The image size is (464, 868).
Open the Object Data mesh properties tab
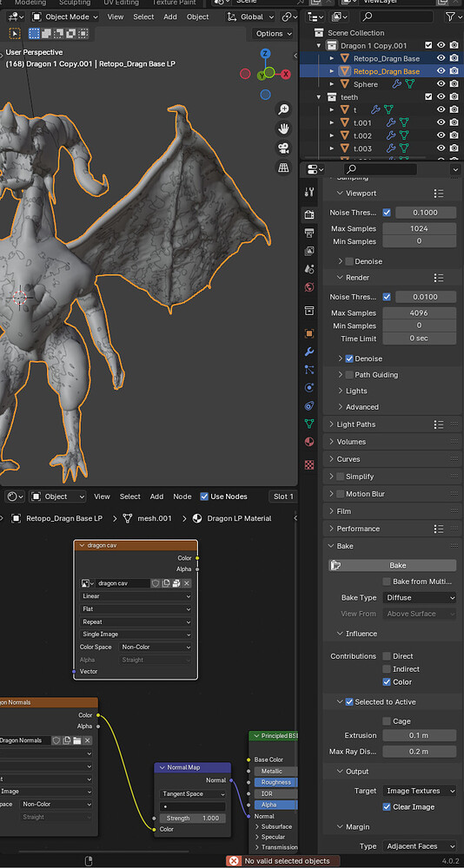pos(309,424)
